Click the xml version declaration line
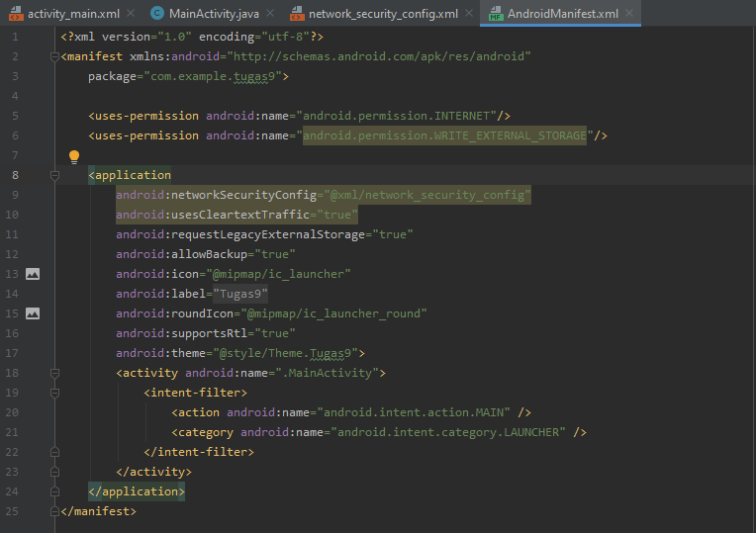Image resolution: width=756 pixels, height=533 pixels. pos(192,38)
